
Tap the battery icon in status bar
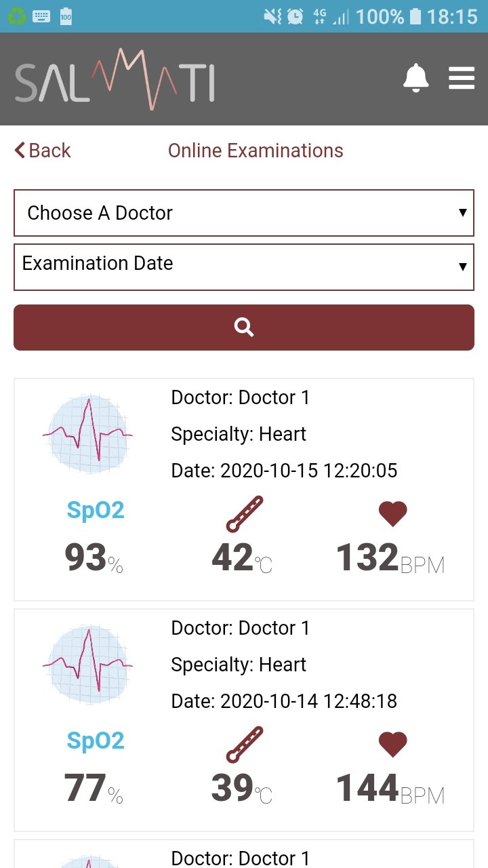[415, 16]
